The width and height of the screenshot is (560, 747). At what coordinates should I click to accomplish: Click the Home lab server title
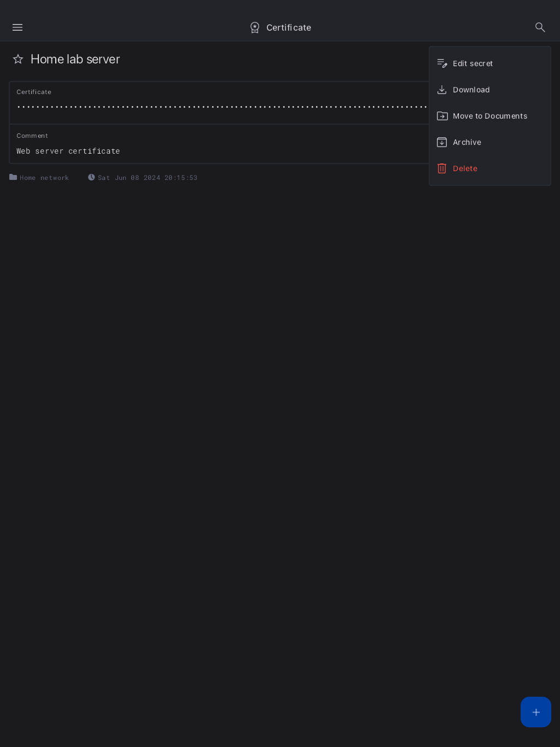coord(75,59)
